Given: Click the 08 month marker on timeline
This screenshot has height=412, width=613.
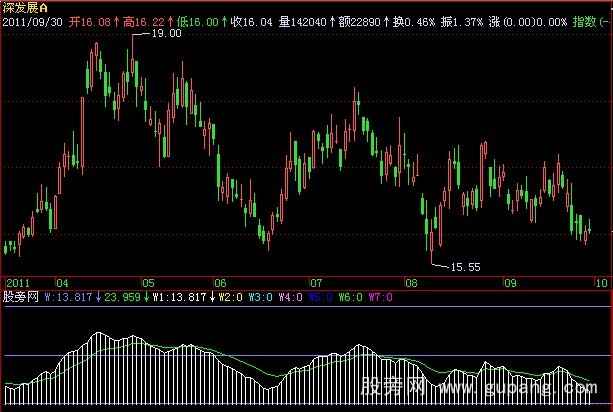Looking at the screenshot, I should tap(411, 283).
